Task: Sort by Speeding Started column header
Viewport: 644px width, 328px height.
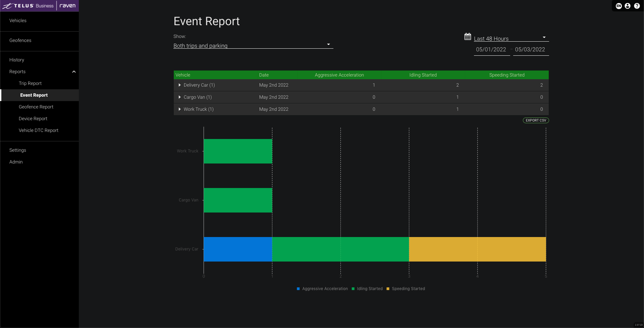Action: pyautogui.click(x=507, y=75)
